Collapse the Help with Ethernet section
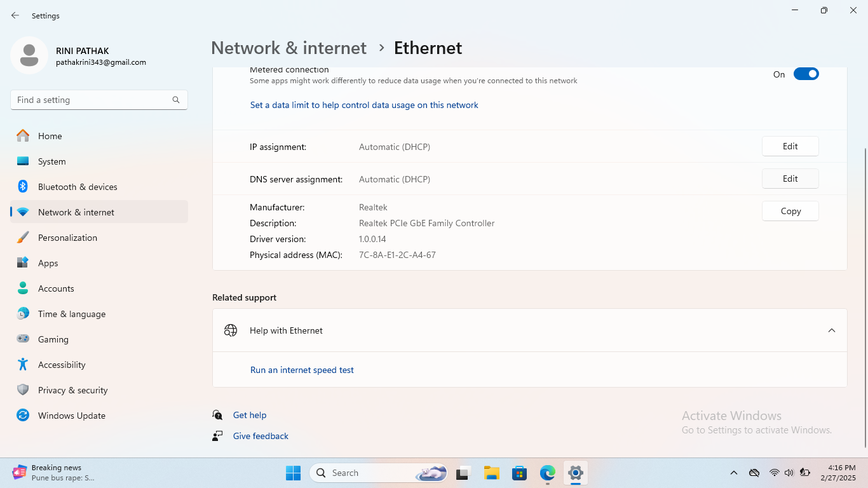868x488 pixels. coord(831,330)
